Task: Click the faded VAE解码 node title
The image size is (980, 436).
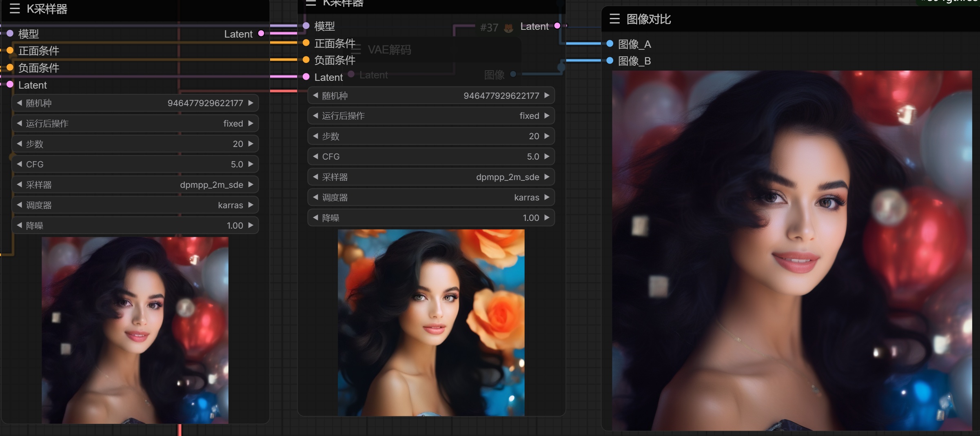Action: point(389,50)
